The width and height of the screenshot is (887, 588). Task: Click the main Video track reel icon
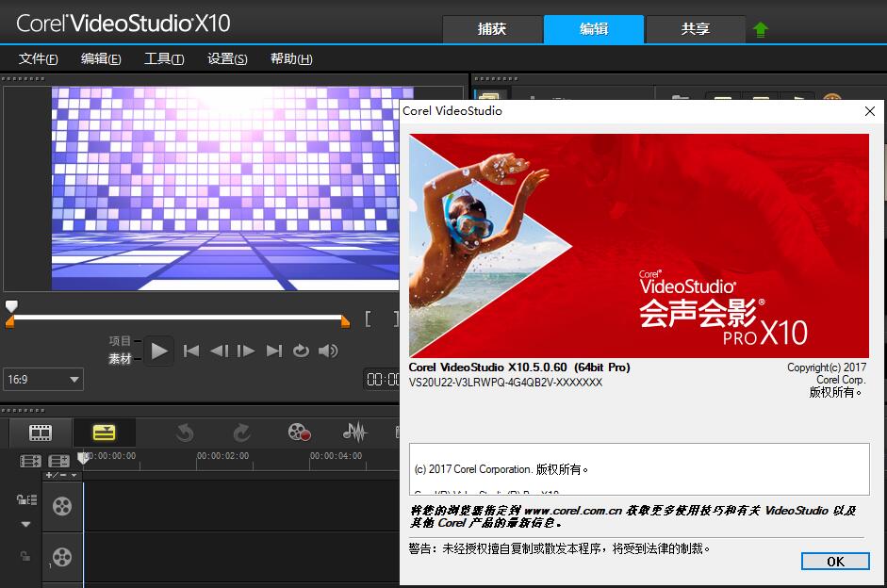click(62, 506)
